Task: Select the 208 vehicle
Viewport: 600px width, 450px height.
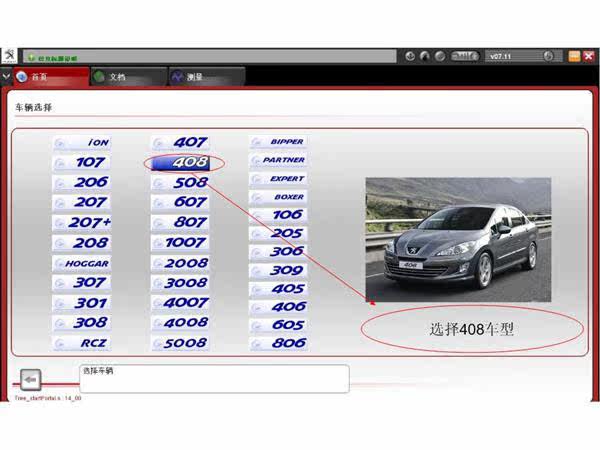Action: (82, 243)
